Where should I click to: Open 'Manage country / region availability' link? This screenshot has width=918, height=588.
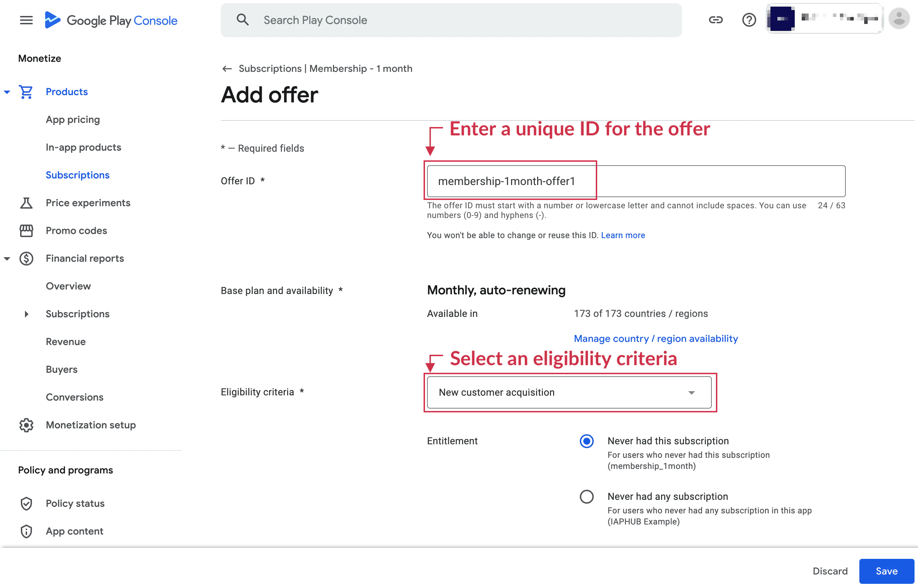pos(656,339)
